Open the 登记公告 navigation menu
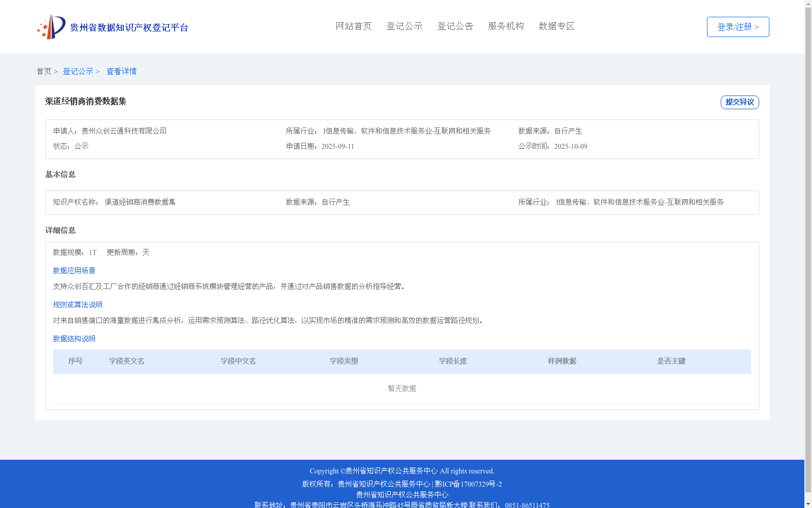 tap(455, 26)
